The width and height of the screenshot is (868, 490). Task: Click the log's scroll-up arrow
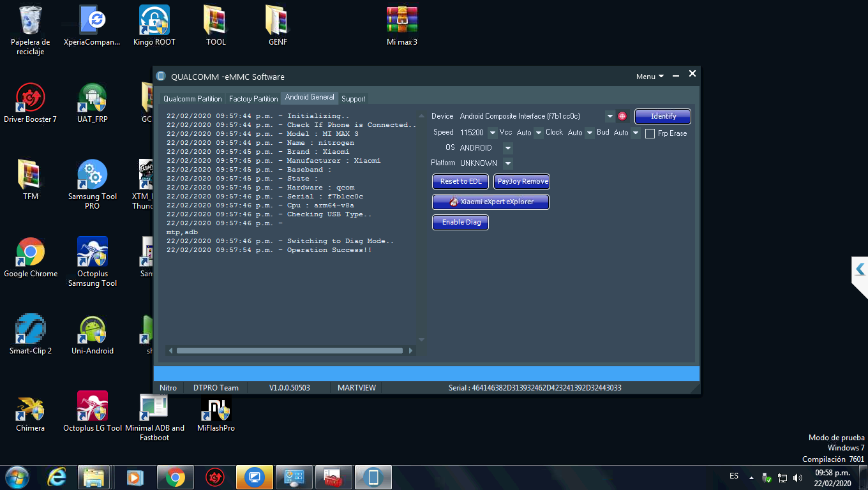[421, 116]
